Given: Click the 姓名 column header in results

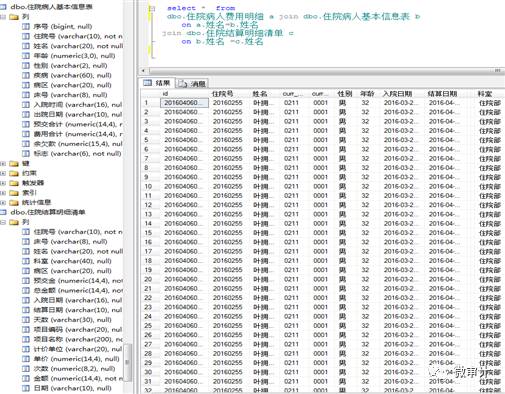Looking at the screenshot, I should (x=263, y=94).
